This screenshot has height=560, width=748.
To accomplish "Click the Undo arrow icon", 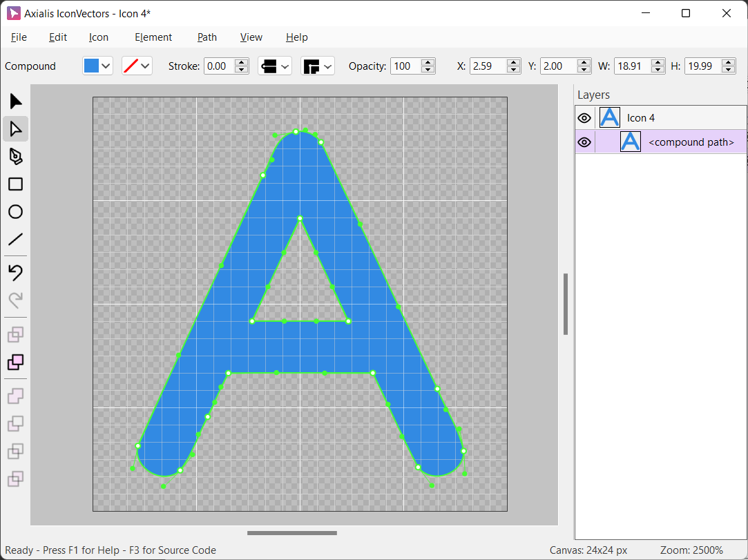I will tap(15, 273).
